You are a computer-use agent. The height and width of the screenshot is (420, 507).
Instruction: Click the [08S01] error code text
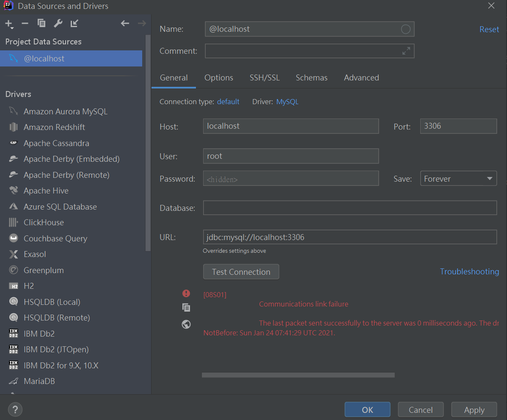tap(215, 295)
